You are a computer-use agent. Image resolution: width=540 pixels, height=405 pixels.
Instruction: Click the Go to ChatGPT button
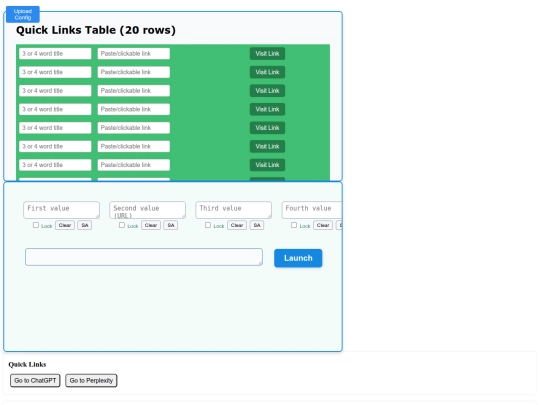click(35, 381)
